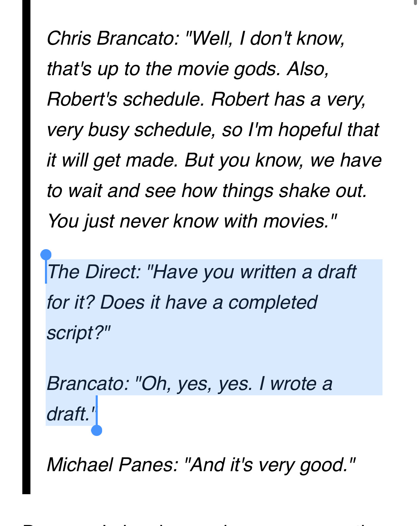Viewport: 420px width, 526px height.
Task: Click the scrollbar thumb at the top right
Action: click(416, 3)
